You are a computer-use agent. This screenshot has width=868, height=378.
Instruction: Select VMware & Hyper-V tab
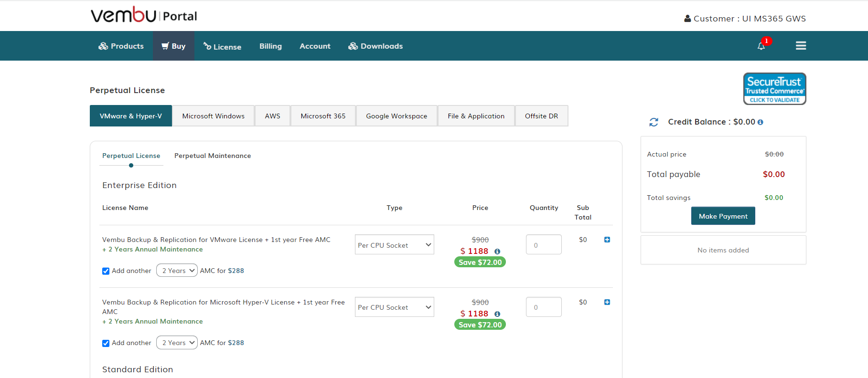(131, 116)
